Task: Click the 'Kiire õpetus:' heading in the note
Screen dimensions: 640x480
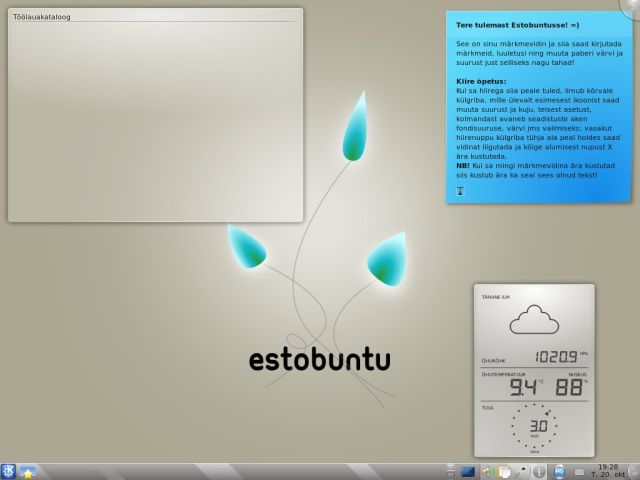Action: pyautogui.click(x=481, y=81)
